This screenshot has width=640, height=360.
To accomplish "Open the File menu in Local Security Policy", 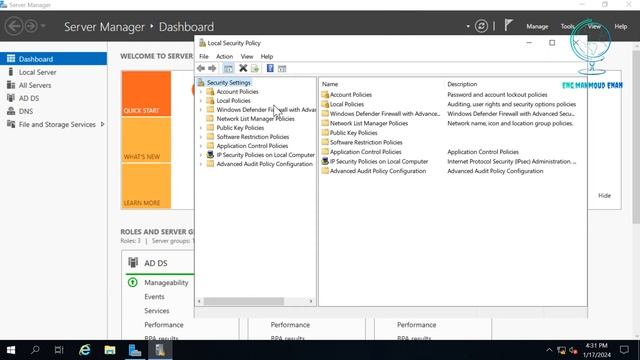I will pyautogui.click(x=204, y=56).
